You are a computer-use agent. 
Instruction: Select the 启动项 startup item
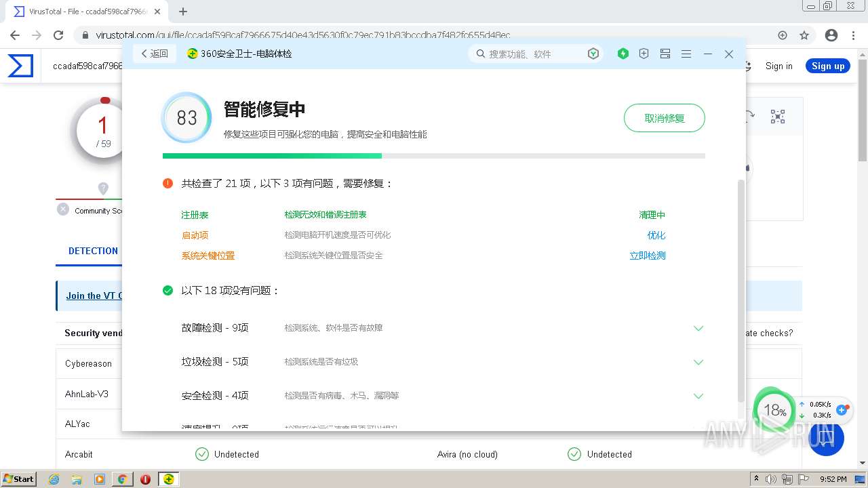tap(195, 235)
